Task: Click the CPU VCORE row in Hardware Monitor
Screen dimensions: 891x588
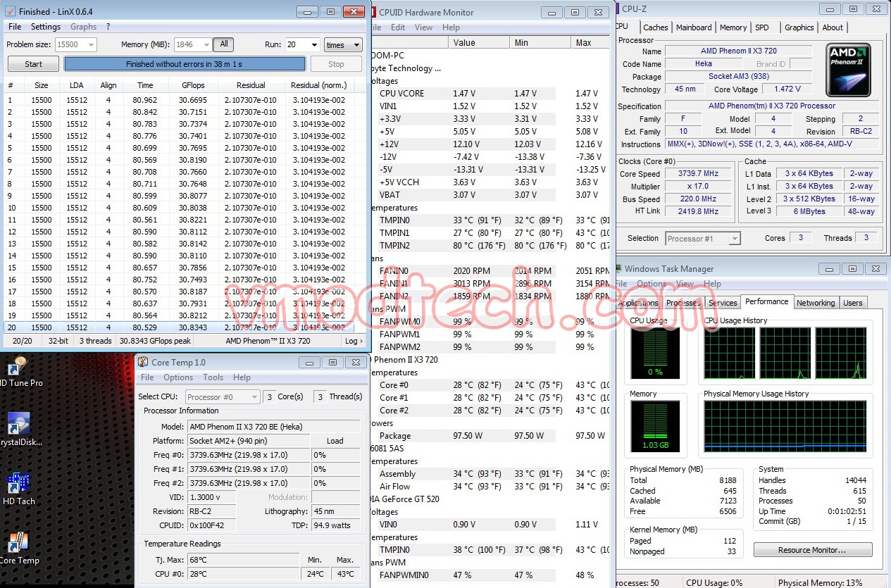Action: click(490, 93)
